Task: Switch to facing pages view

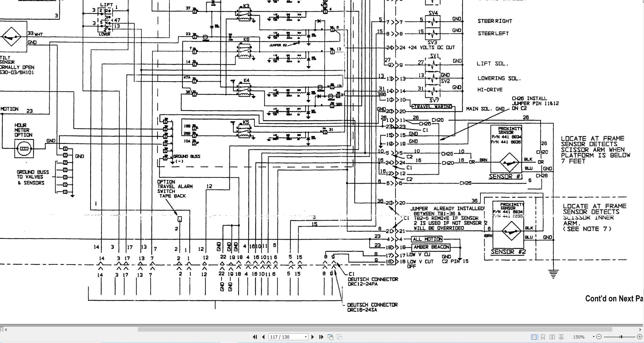Action: pos(552,337)
